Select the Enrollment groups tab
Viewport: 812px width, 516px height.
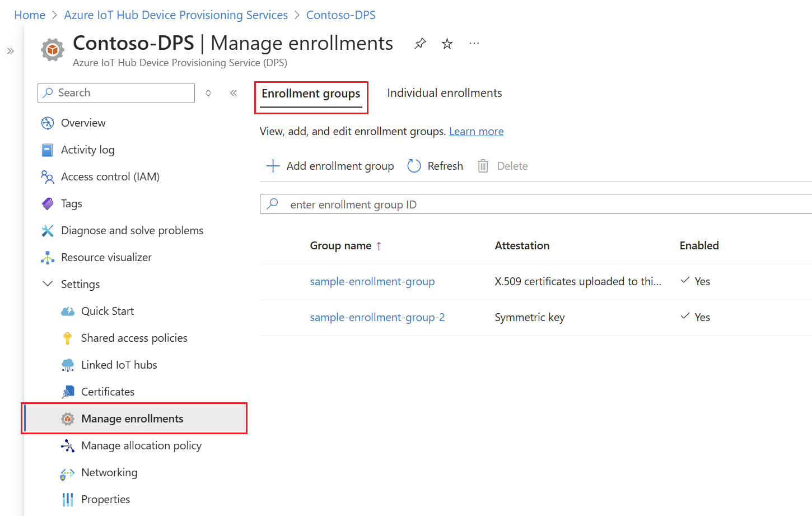[x=311, y=94]
